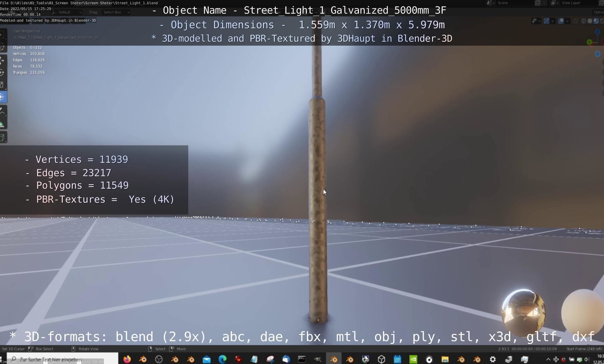Click the Move hint in status bar

181,349
